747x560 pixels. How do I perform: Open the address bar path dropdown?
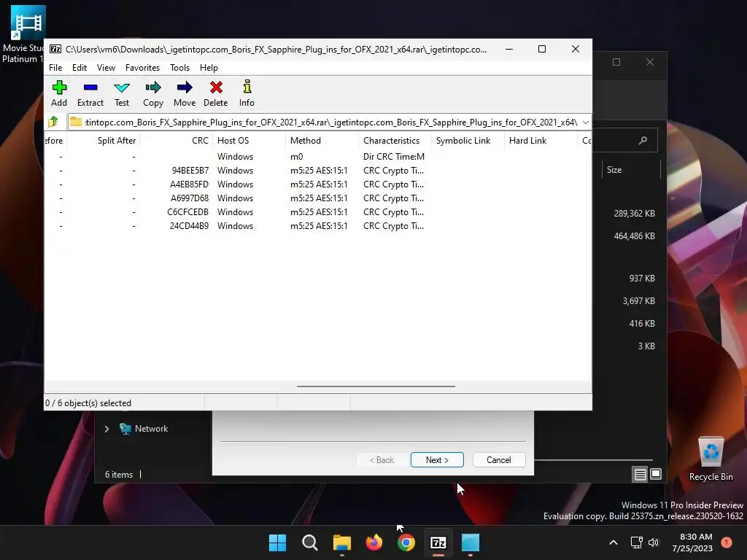[x=586, y=122]
